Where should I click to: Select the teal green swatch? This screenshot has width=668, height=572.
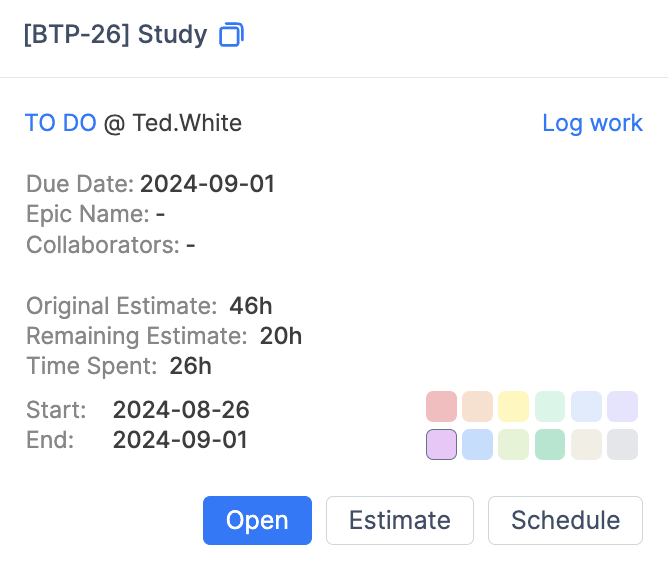tap(550, 444)
